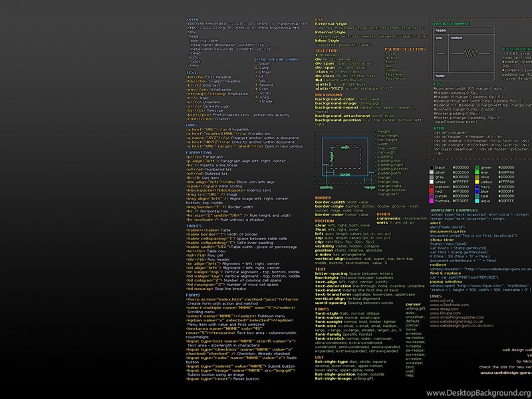Select the FORMATTING section heading
This screenshot has height=399, width=532.
coord(199,153)
